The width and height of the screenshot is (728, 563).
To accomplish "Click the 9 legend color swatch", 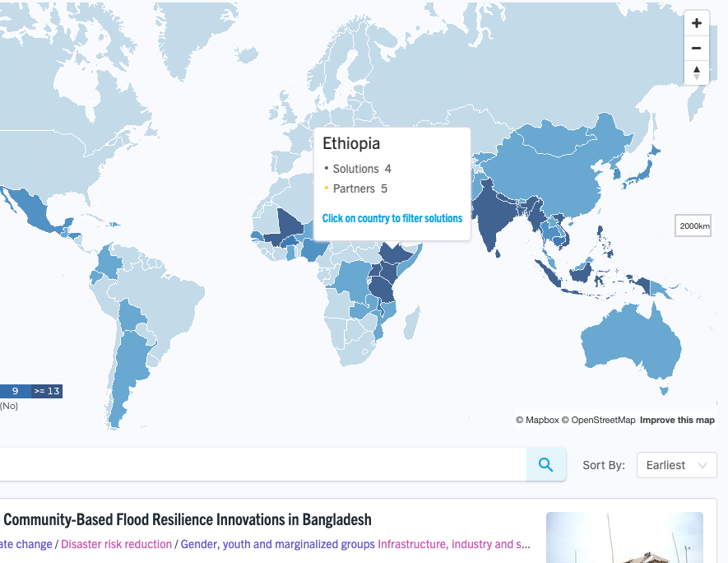I will pyautogui.click(x=16, y=391).
